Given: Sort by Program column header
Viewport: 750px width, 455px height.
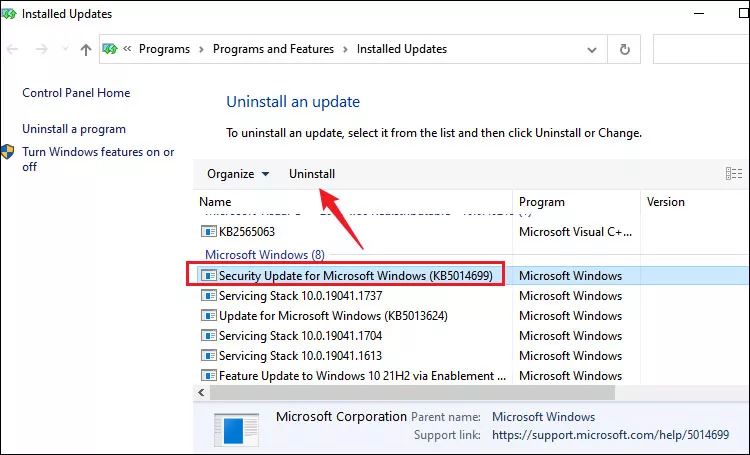Looking at the screenshot, I should (x=542, y=202).
